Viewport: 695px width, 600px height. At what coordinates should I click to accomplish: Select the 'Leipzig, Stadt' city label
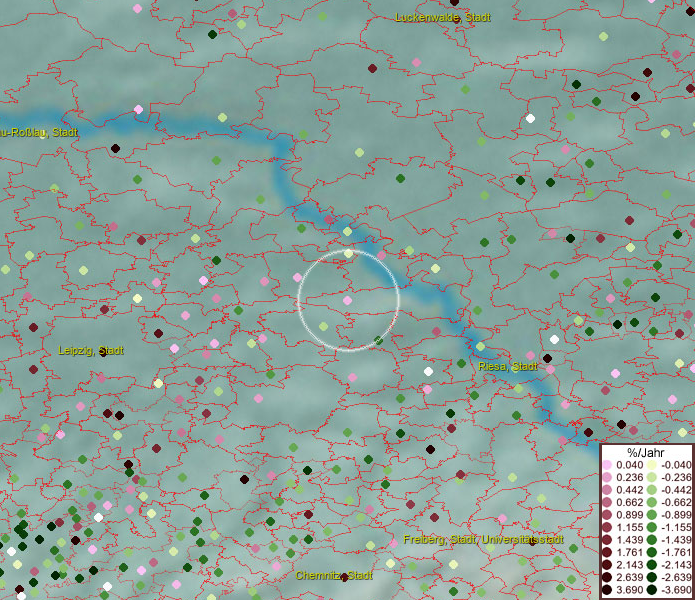coord(91,351)
